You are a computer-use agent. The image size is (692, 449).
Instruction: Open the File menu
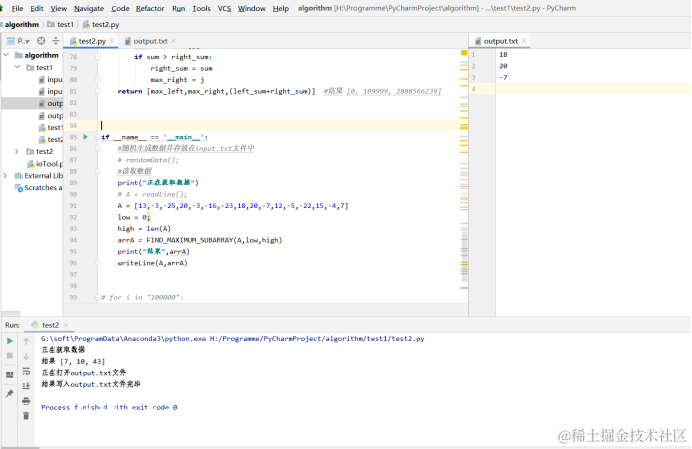point(17,8)
